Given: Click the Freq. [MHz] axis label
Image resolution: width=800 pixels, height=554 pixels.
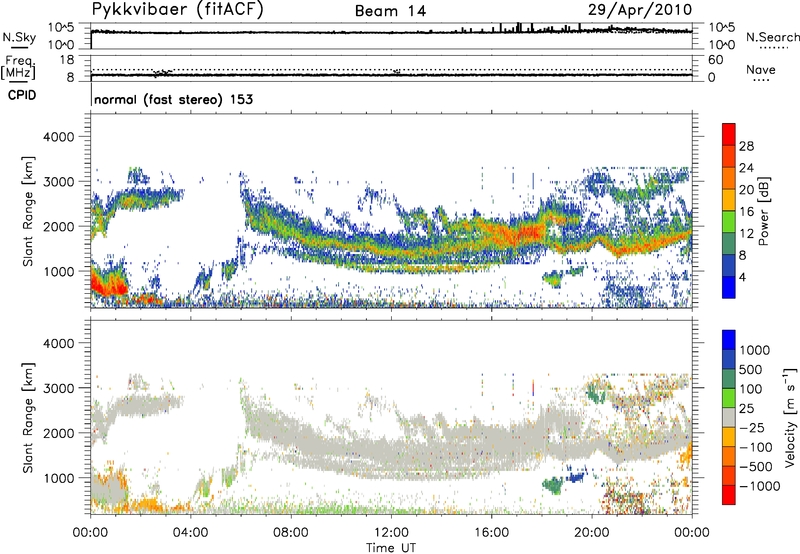Looking at the screenshot, I should coord(18,67).
